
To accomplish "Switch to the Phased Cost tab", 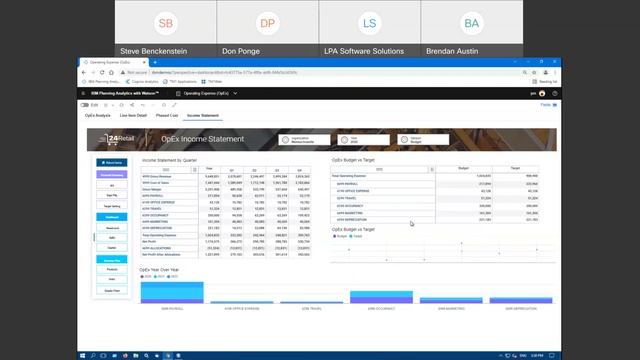I will 167,116.
